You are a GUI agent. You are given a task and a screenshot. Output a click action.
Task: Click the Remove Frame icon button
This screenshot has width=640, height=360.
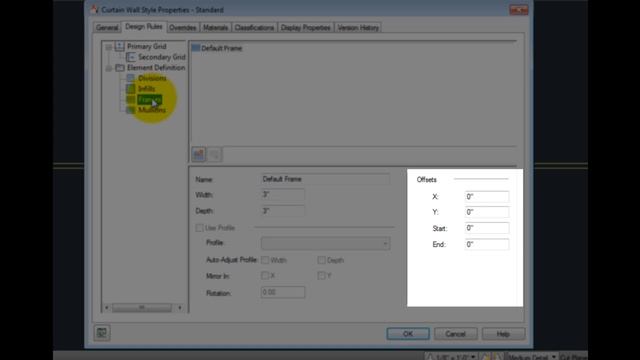(x=215, y=154)
